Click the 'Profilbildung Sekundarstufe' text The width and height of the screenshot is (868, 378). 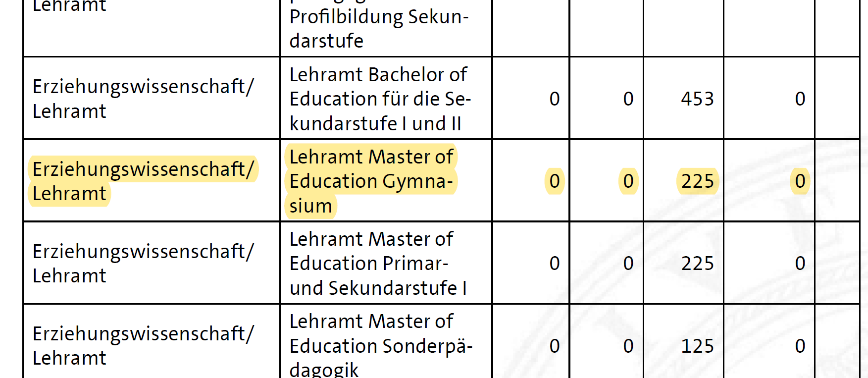[379, 28]
